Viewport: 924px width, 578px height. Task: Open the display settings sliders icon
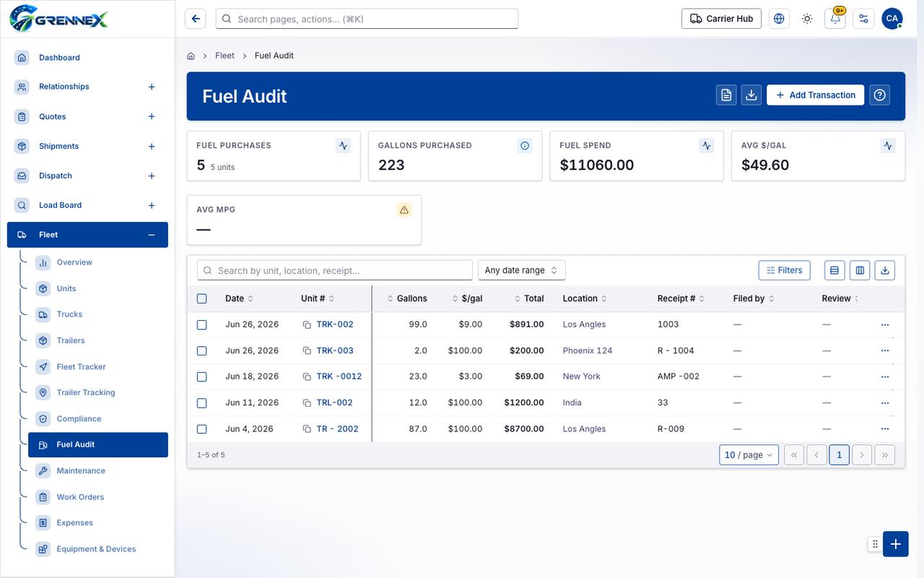click(863, 19)
